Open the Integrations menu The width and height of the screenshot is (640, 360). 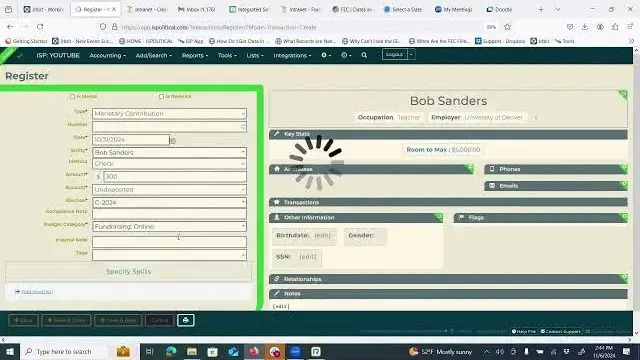[x=292, y=56]
